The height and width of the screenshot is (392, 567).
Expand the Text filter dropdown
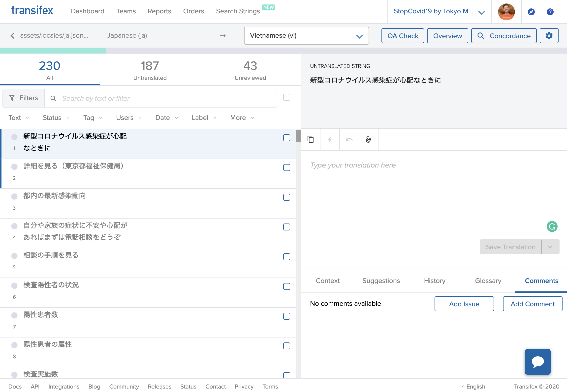[19, 118]
